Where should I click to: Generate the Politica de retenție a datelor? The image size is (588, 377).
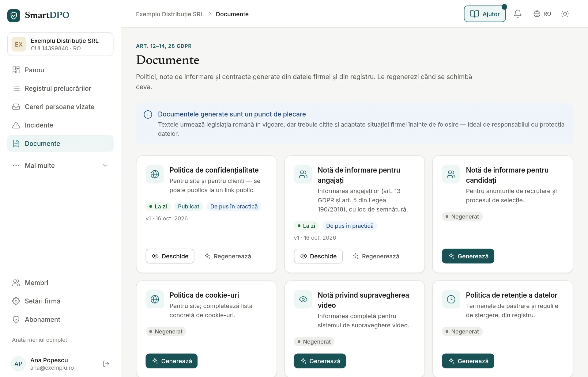tap(468, 361)
